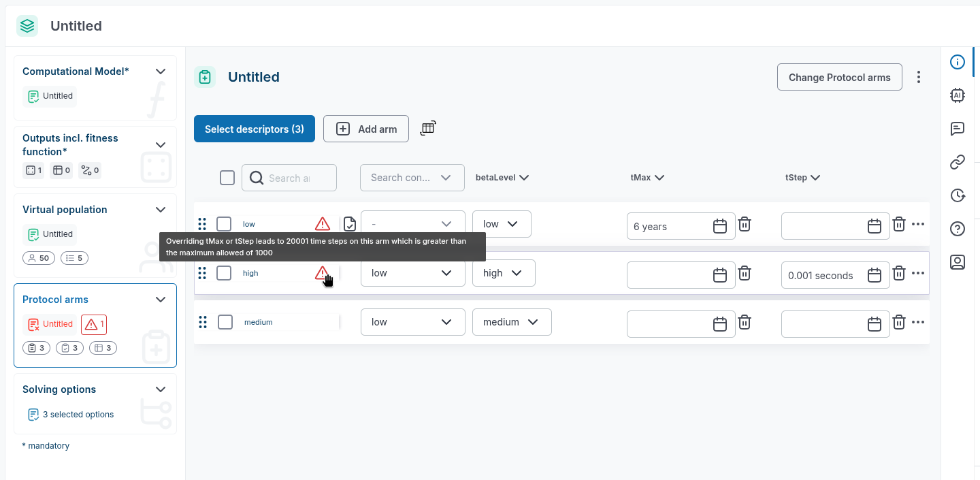
Task: Open the history clock icon in sidebar
Action: pos(958,195)
